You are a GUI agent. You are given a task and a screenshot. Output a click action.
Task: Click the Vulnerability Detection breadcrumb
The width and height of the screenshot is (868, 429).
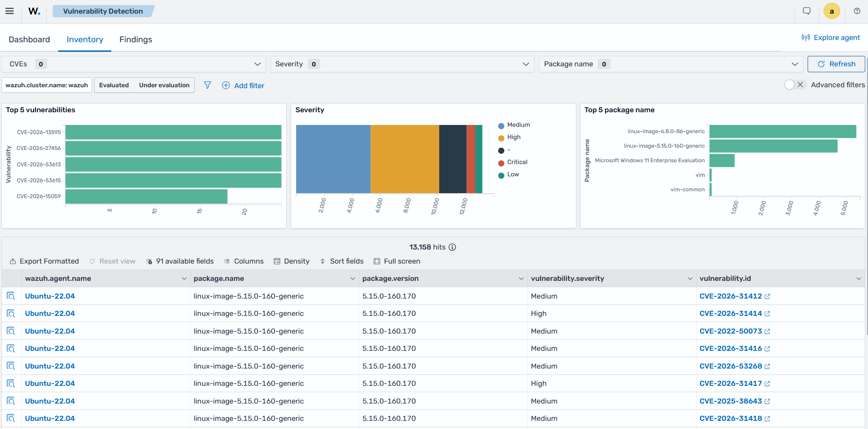(x=103, y=11)
